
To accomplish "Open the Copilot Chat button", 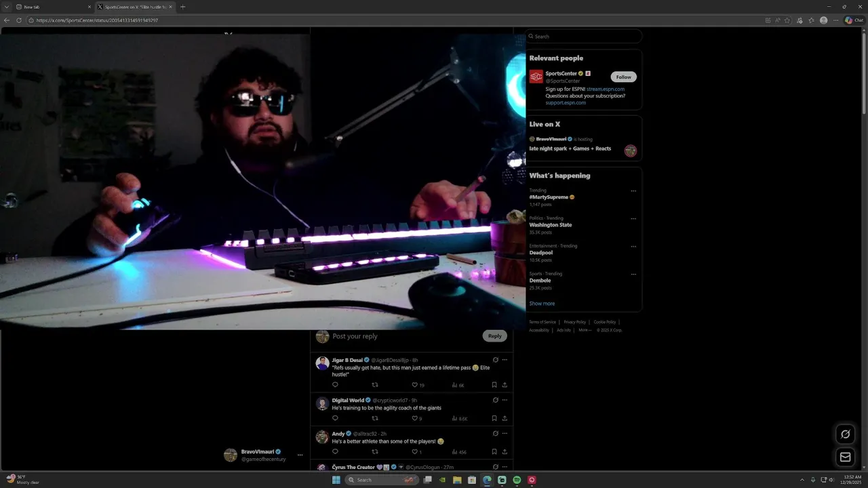I will pos(854,20).
